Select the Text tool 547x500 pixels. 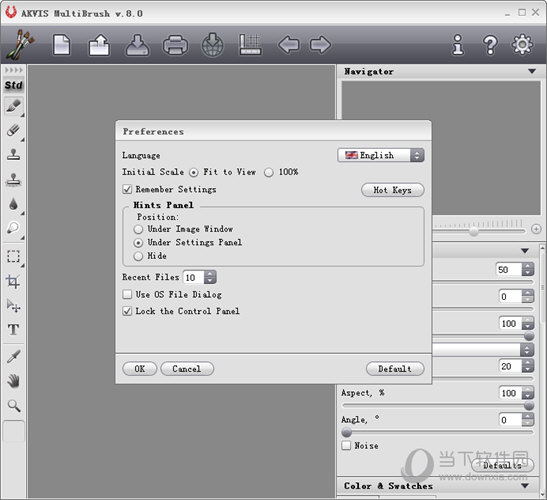(x=14, y=329)
